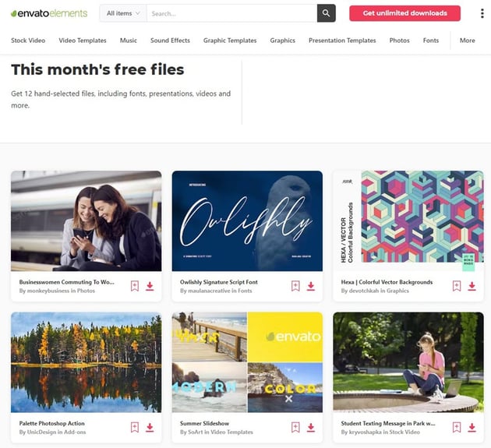The height and width of the screenshot is (448, 491).
Task: Click the magnifier search button
Action: 327,13
